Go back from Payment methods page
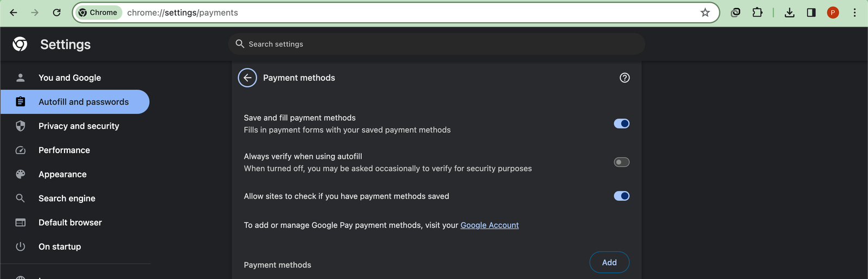This screenshot has width=868, height=279. 247,78
